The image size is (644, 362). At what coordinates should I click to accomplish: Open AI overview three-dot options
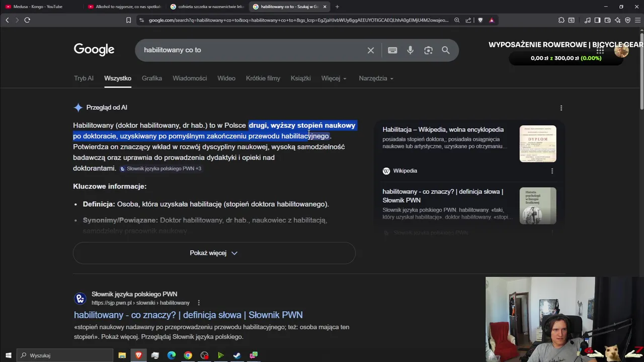561,108
